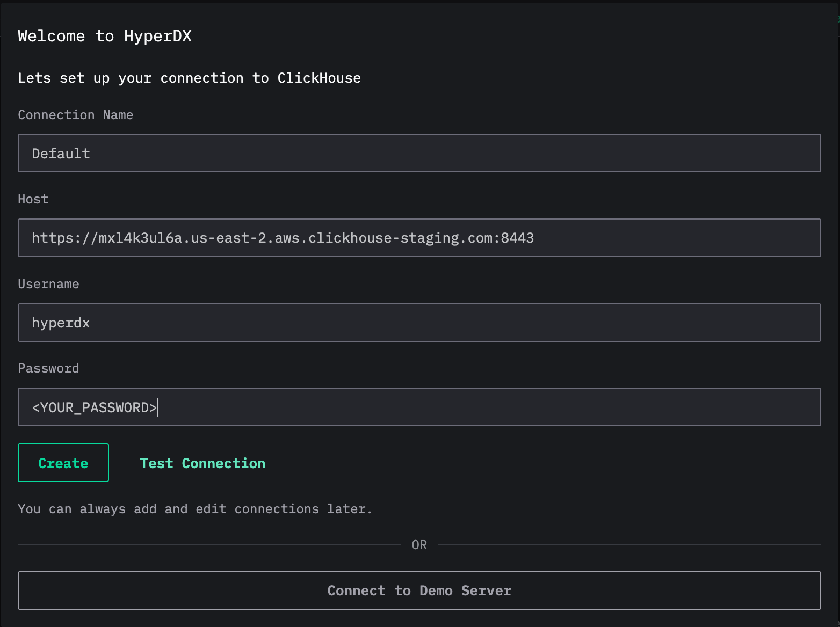Image resolution: width=840 pixels, height=627 pixels.
Task: Click Connect to Demo Server
Action: click(x=419, y=590)
